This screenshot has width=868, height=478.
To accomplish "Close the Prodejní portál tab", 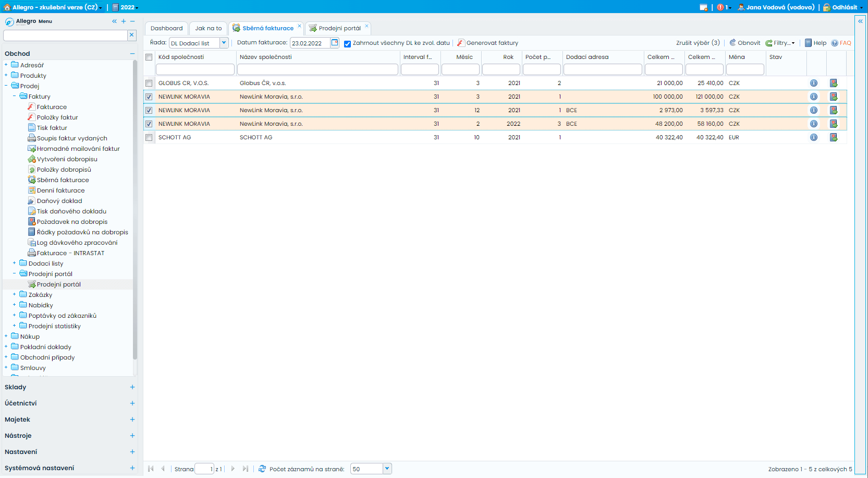I will click(366, 26).
